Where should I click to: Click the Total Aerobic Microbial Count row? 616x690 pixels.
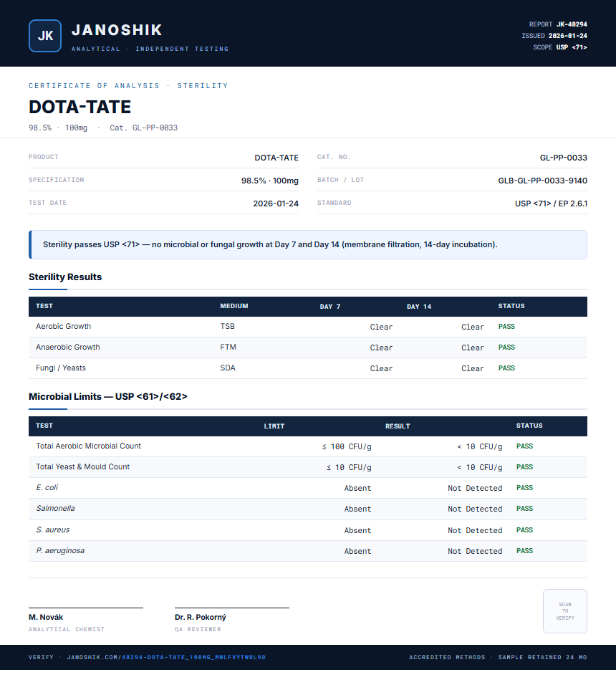coord(307,446)
